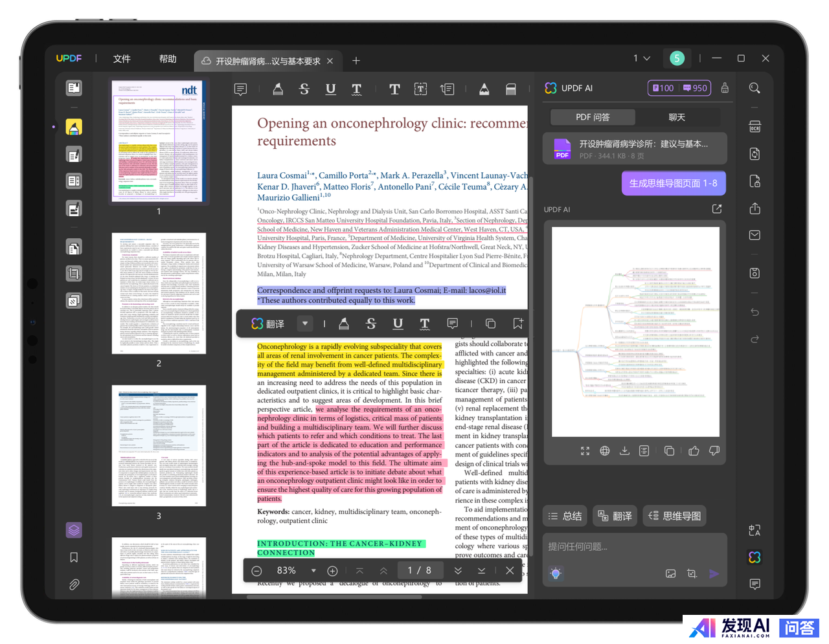Close the bottom page navigation bar
Image resolution: width=829 pixels, height=644 pixels.
coord(510,571)
